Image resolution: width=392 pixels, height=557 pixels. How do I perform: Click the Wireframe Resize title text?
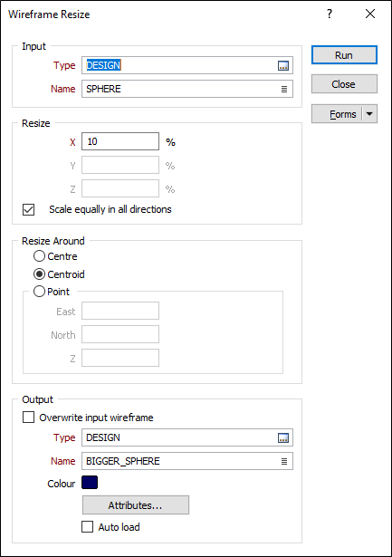click(49, 14)
